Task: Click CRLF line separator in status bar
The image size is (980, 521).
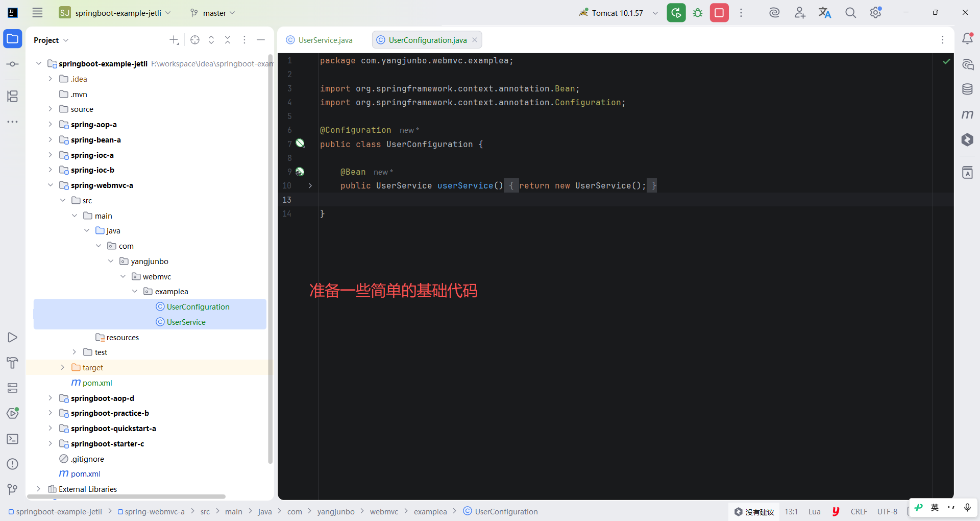Action: 859,511
